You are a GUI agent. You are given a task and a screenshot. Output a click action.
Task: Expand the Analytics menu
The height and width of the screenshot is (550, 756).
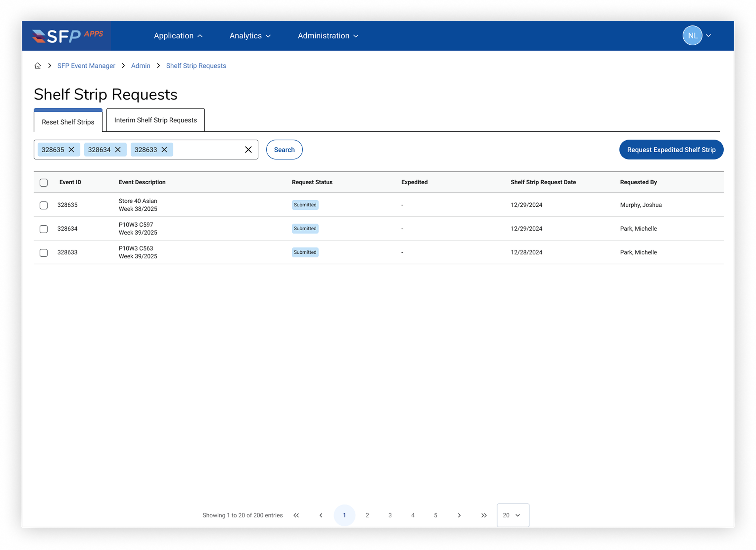tap(250, 36)
